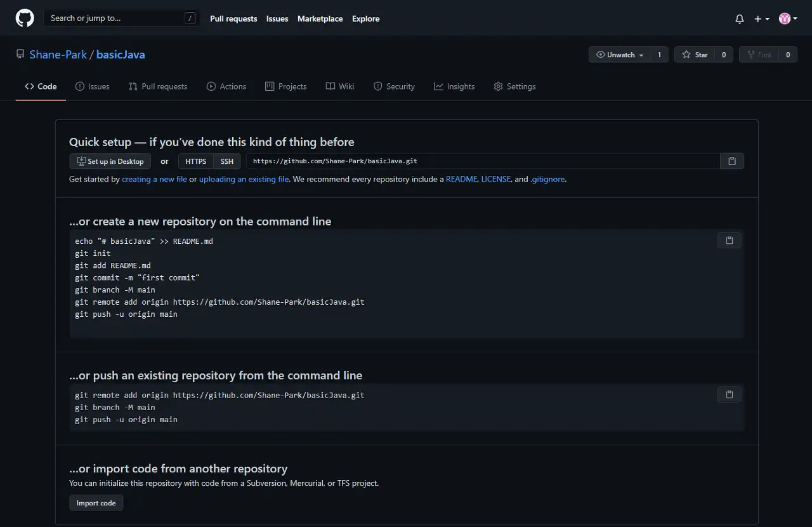Image resolution: width=812 pixels, height=527 pixels.
Task: Click the slash shortcut icon in search box
Action: click(x=190, y=18)
